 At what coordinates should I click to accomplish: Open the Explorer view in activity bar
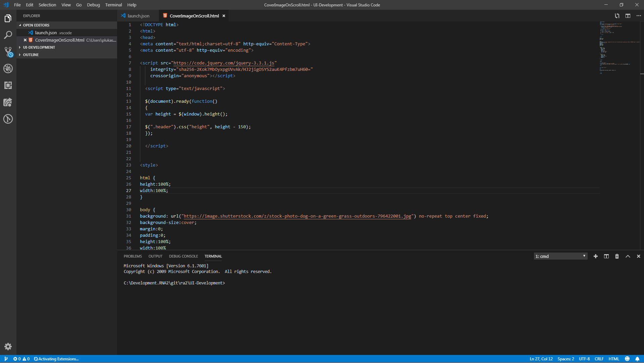coord(8,18)
